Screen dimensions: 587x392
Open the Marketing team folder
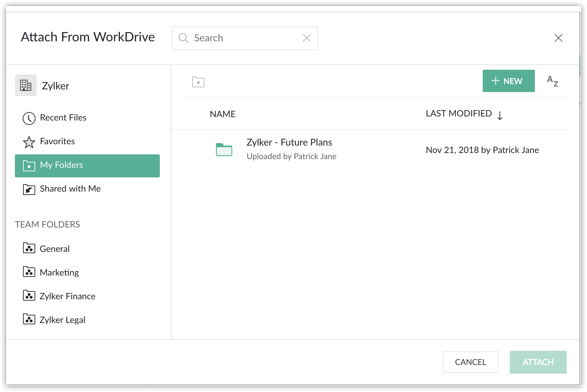(x=59, y=273)
